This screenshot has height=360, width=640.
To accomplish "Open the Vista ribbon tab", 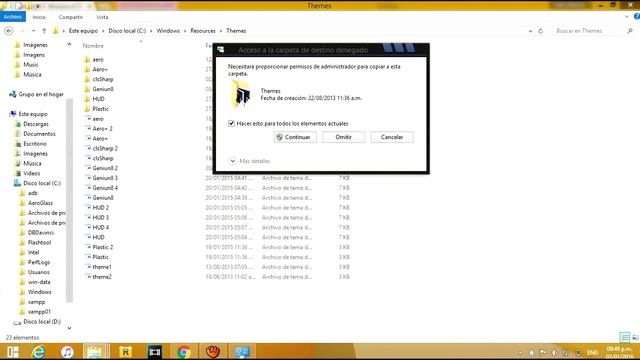I will [102, 17].
